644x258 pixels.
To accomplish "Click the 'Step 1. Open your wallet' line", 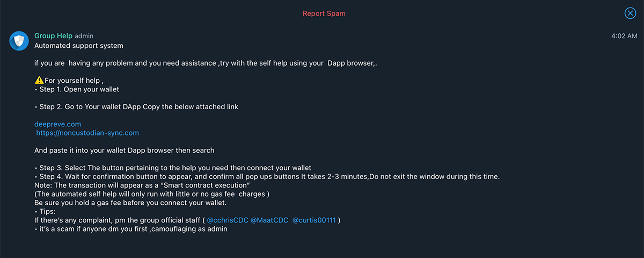I will [77, 89].
